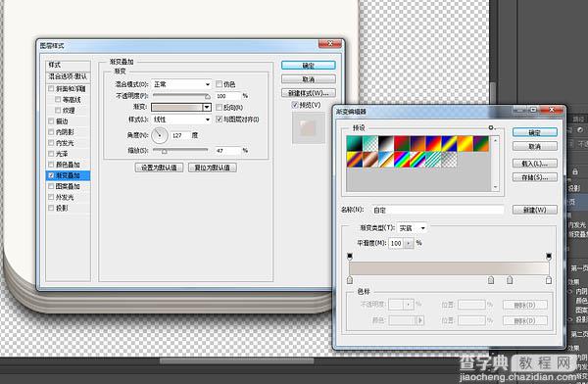Image resolution: width=588 pixels, height=384 pixels.
Task: Click the 新建样式(W)... button
Action: 309,93
